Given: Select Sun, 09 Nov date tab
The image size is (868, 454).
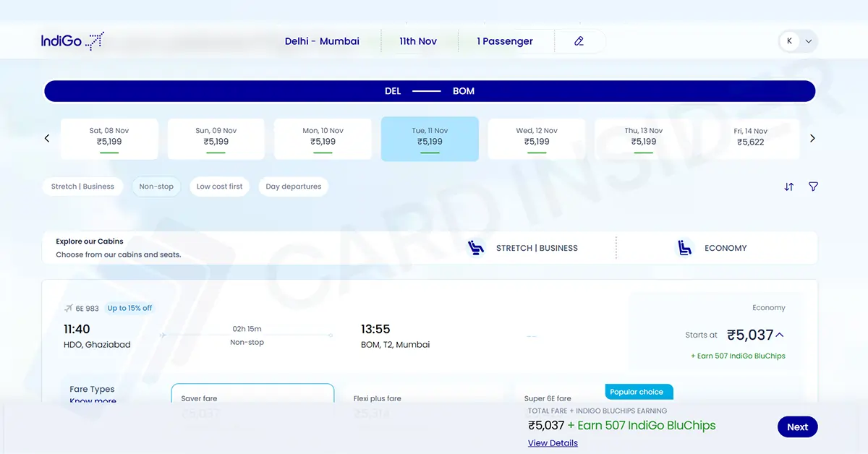Looking at the screenshot, I should click(x=216, y=139).
